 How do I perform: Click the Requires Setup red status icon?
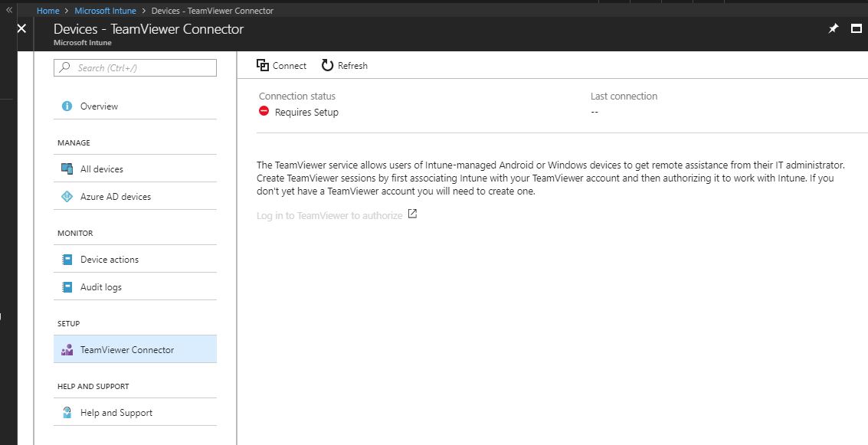(263, 110)
